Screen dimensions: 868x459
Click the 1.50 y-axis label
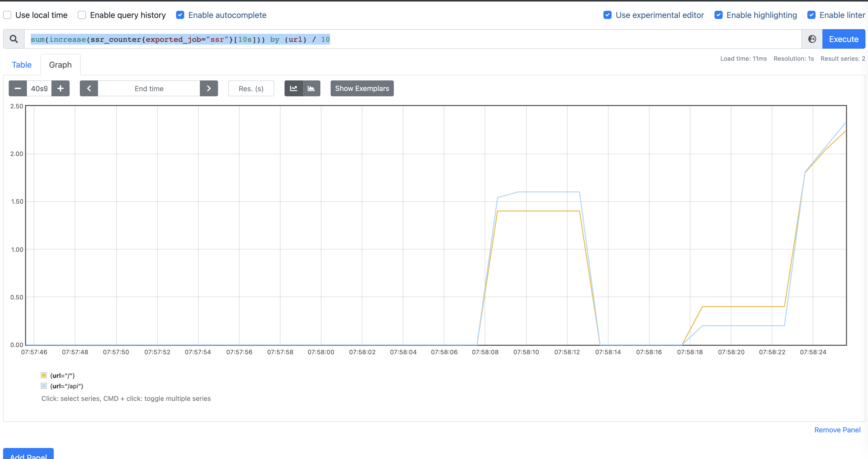[17, 202]
